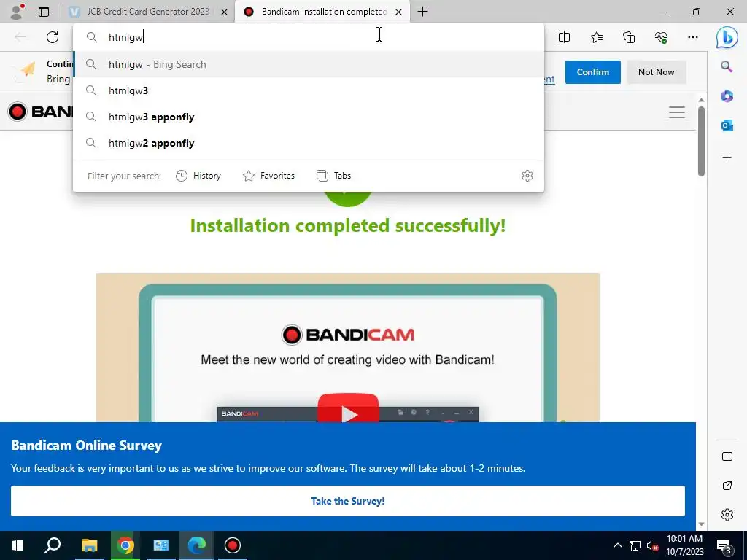Choose the 'htmlgw3 apponfly' suggestion
The image size is (747, 560).
pos(309,117)
